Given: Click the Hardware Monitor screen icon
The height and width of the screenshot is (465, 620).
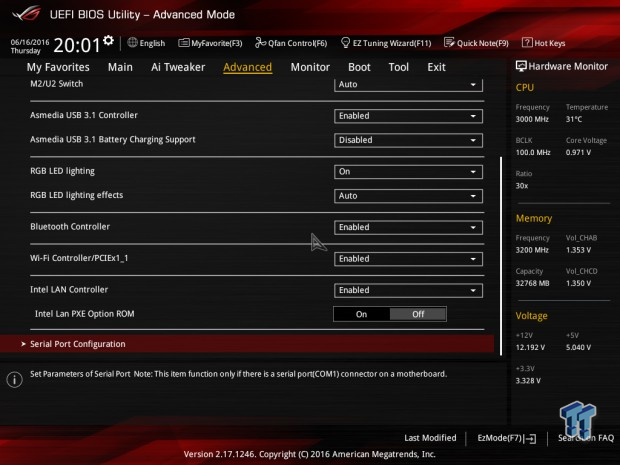Looking at the screenshot, I should coord(521,66).
